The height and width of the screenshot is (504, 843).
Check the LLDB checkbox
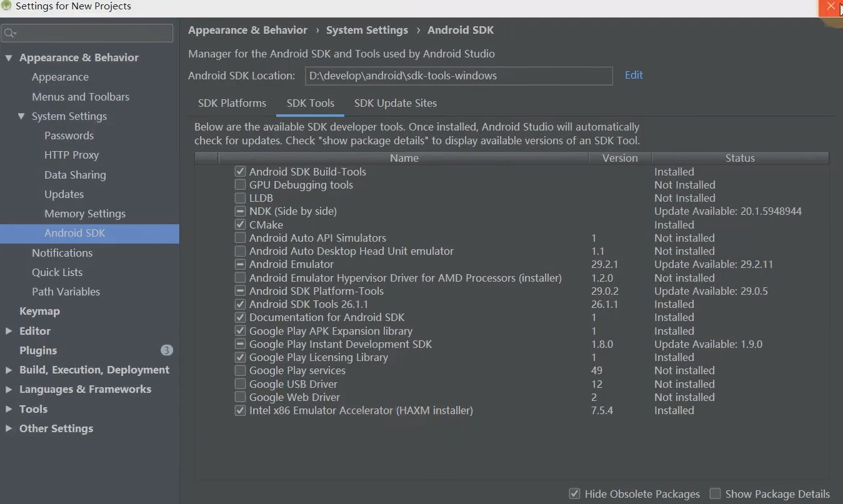[x=240, y=198]
